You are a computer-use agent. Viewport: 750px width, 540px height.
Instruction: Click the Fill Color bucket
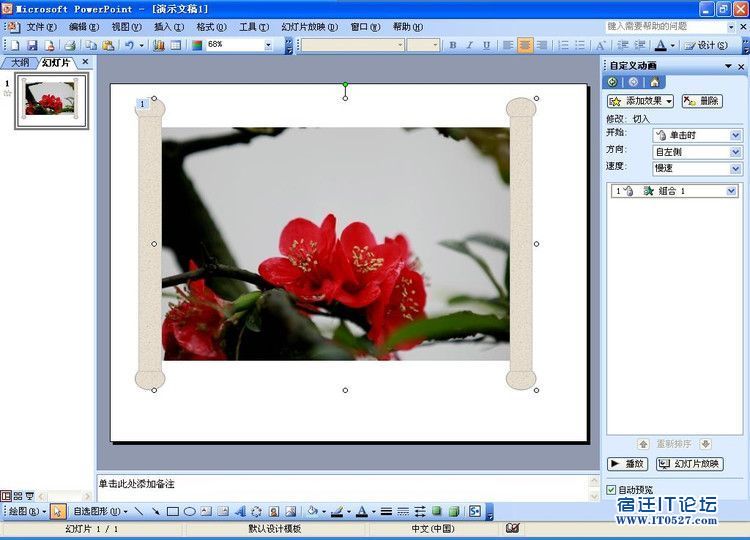(312, 511)
